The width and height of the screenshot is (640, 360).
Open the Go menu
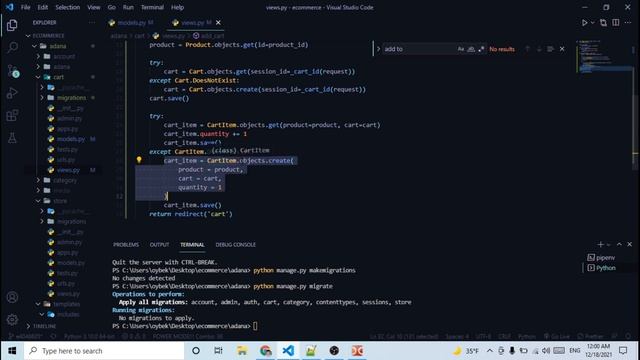(x=111, y=7)
